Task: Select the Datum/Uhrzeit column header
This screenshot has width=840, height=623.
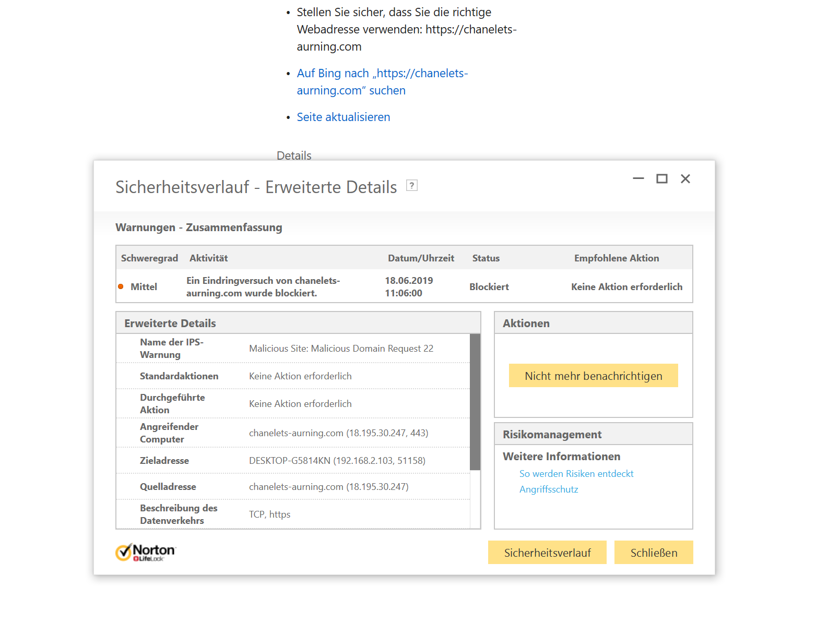Action: (x=421, y=258)
